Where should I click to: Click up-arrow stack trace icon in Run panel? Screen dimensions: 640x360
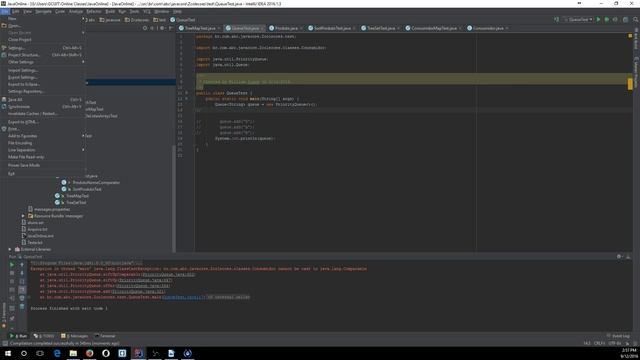click(22, 265)
